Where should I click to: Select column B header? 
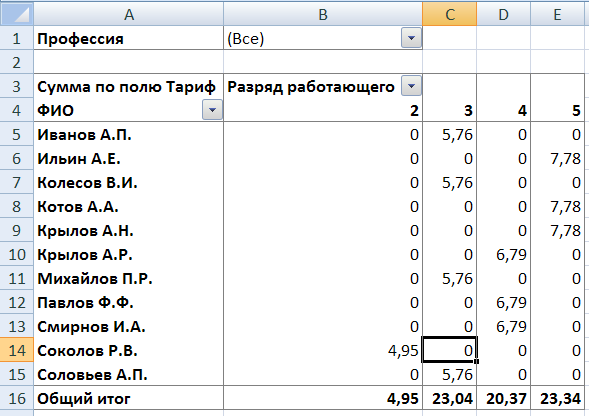coord(323,14)
